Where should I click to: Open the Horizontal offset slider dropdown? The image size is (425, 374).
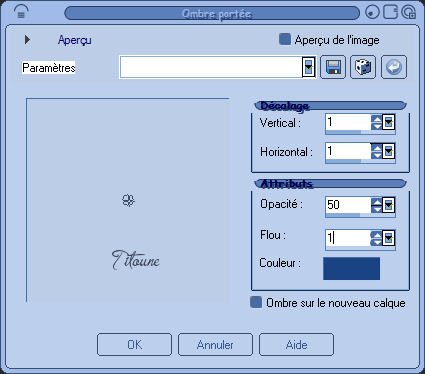click(388, 151)
